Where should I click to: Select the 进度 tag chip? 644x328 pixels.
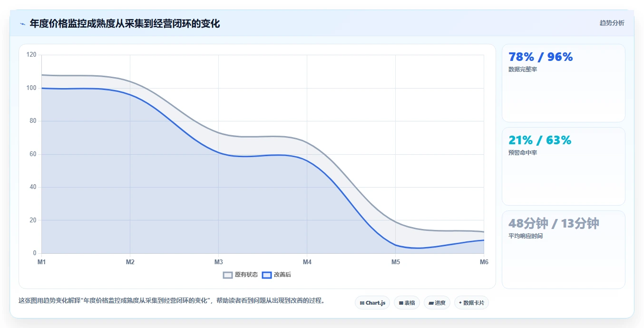point(437,303)
